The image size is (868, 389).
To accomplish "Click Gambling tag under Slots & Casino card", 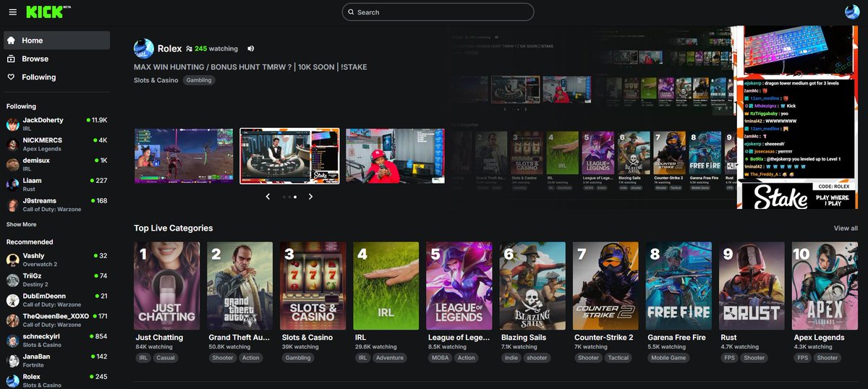I will [x=298, y=358].
